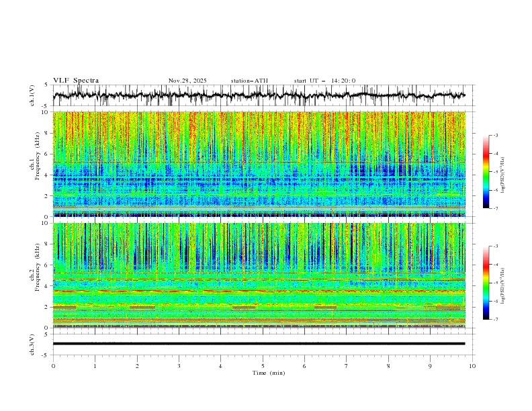Click the ch.3(V) flat black trace

click(259, 344)
